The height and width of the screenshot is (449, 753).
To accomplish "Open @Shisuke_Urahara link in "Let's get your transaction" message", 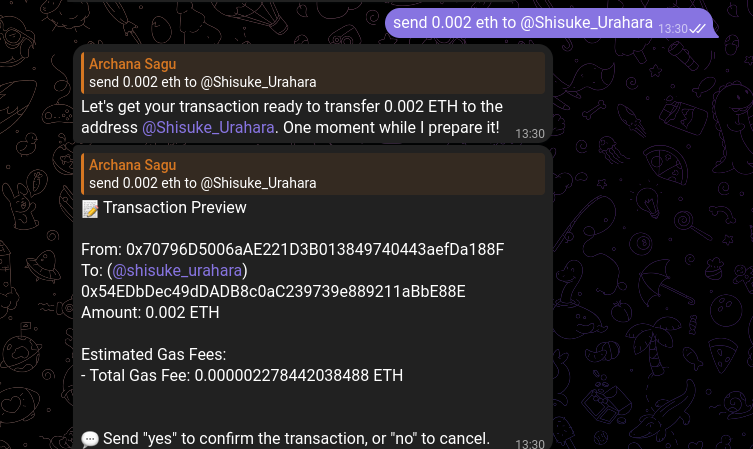I will (208, 128).
